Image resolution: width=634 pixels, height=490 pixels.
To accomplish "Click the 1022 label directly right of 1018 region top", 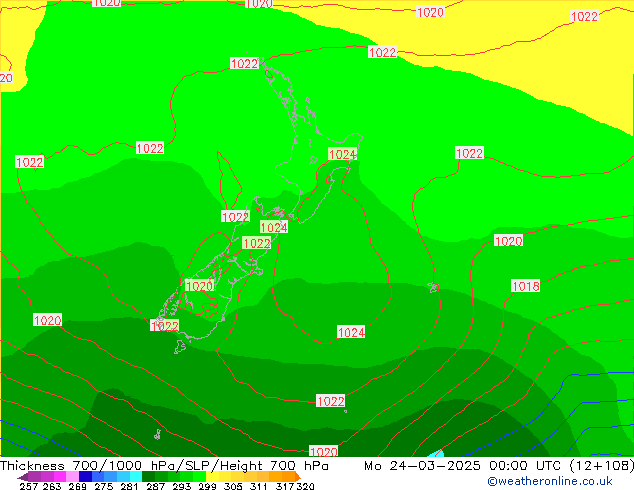I will tap(469, 153).
